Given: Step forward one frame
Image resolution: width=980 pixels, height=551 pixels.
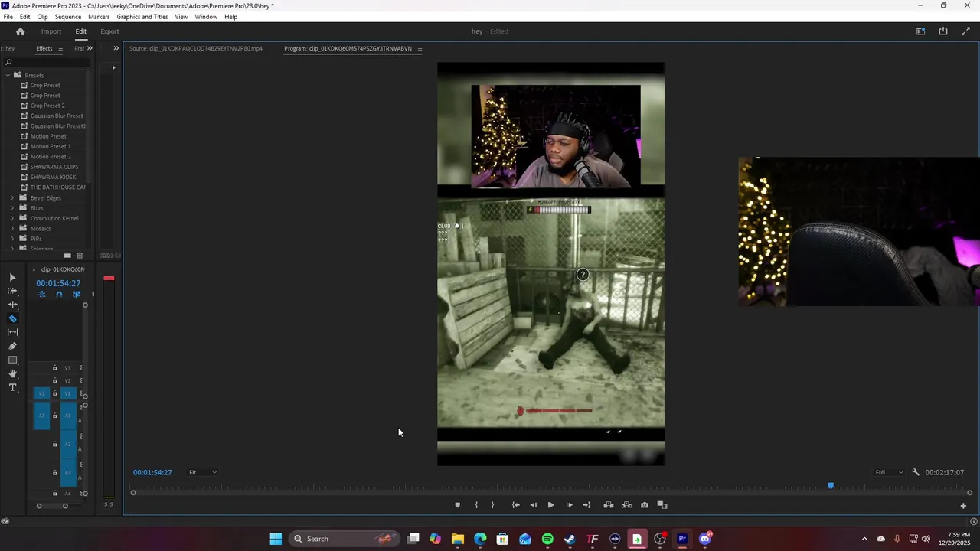Looking at the screenshot, I should [569, 505].
